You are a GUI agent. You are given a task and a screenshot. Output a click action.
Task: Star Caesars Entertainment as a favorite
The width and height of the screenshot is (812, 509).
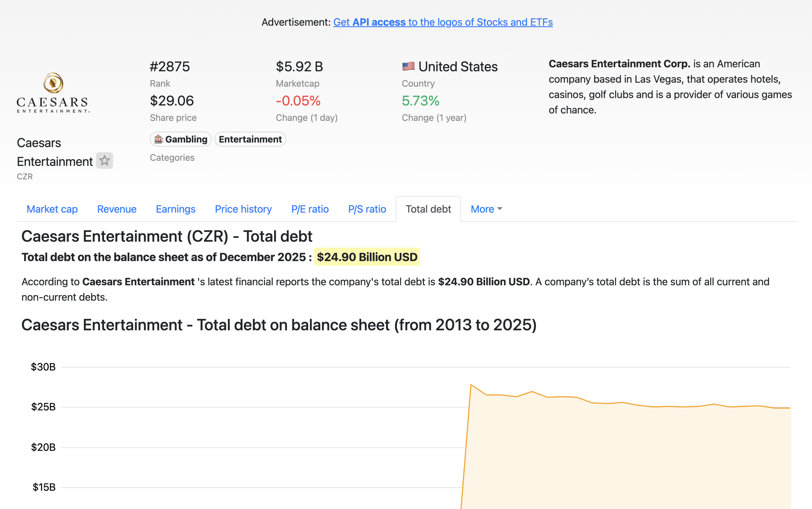pyautogui.click(x=105, y=160)
